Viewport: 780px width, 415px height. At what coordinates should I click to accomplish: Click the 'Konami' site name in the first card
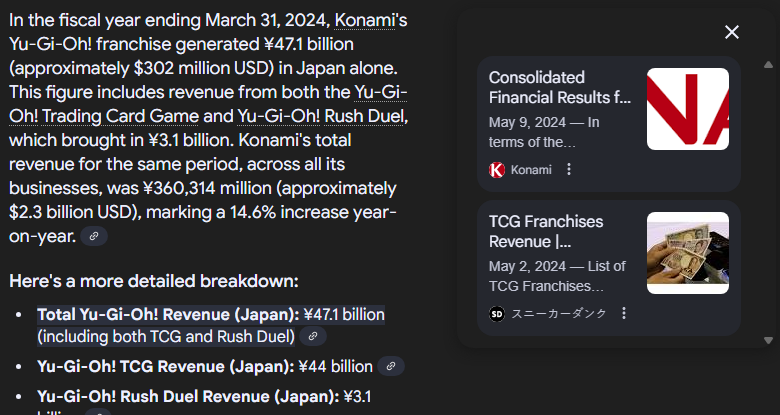pyautogui.click(x=531, y=170)
